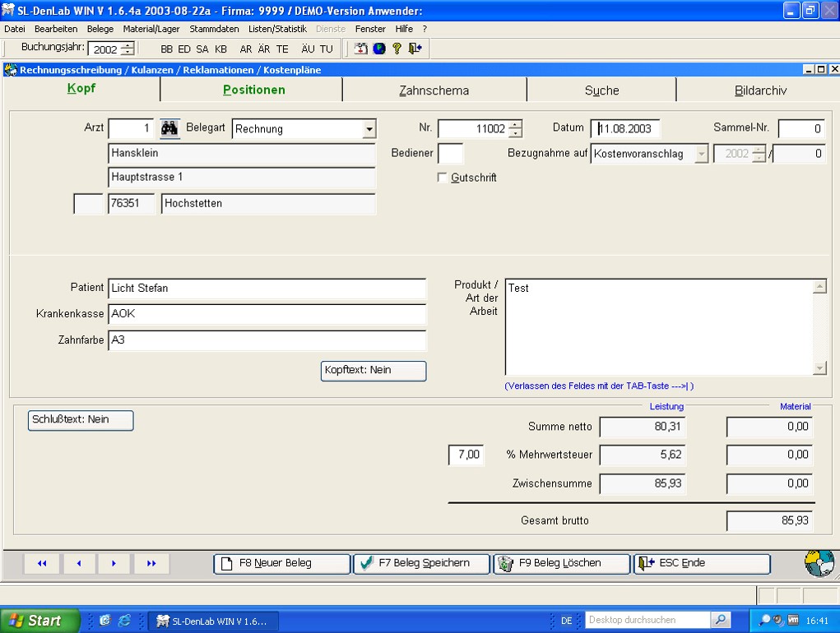Click the SA toolbar shortcut

202,49
